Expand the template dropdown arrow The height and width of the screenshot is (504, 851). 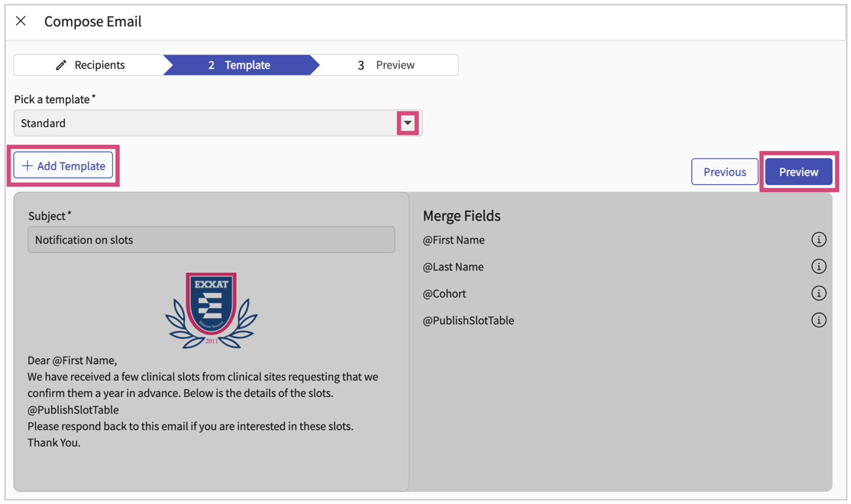pos(408,123)
